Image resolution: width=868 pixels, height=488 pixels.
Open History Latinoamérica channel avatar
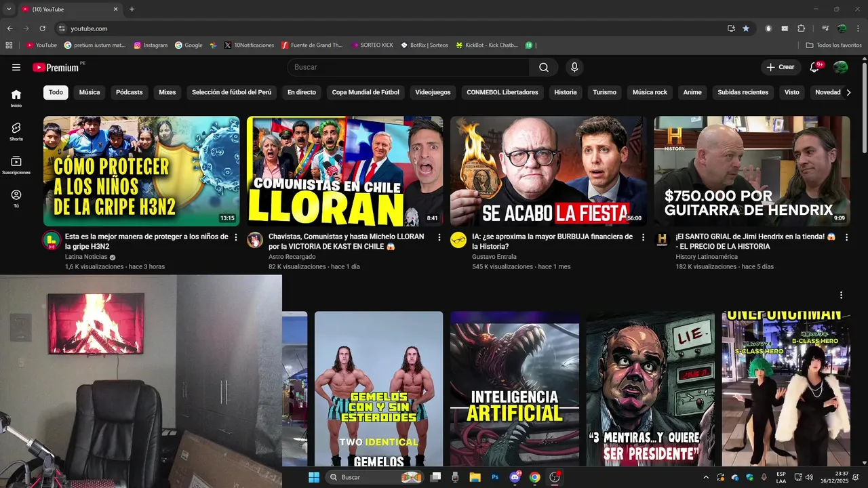662,240
